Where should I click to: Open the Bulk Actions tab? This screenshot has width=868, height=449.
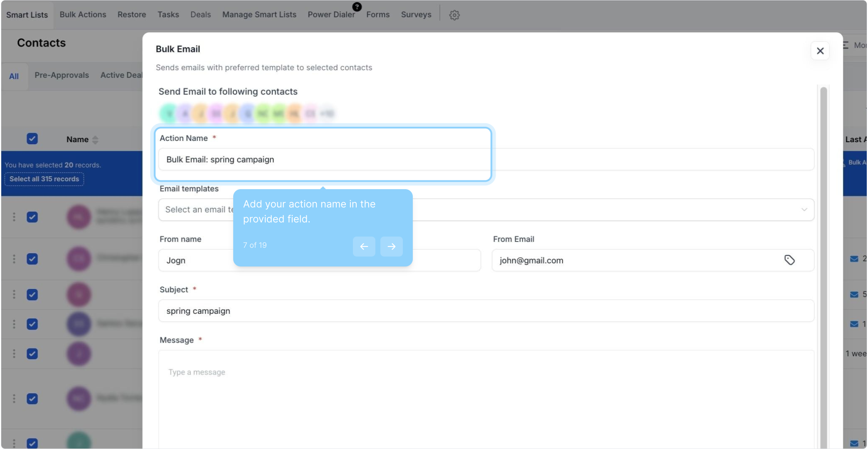(x=83, y=15)
